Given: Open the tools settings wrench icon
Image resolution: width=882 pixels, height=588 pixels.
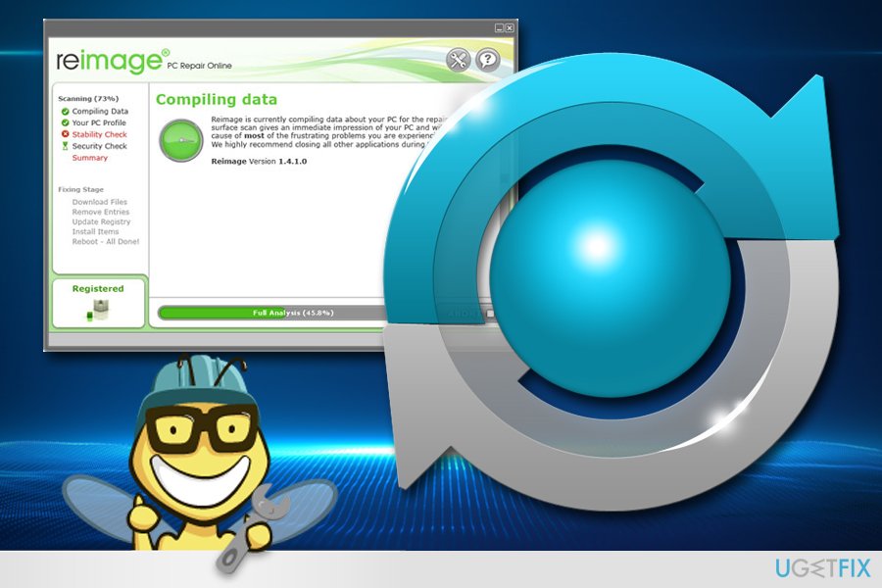Looking at the screenshot, I should (x=459, y=60).
